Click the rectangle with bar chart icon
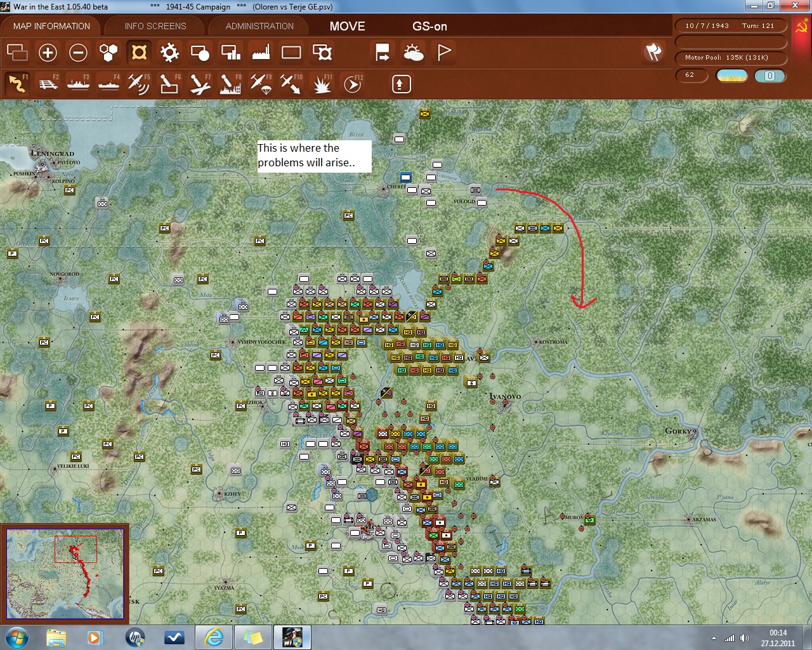 click(230, 53)
